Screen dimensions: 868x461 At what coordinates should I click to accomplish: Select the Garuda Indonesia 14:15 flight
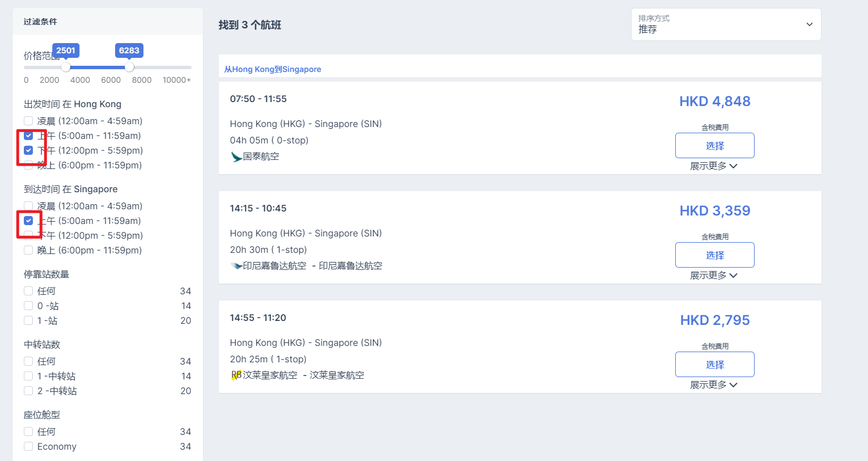(714, 255)
